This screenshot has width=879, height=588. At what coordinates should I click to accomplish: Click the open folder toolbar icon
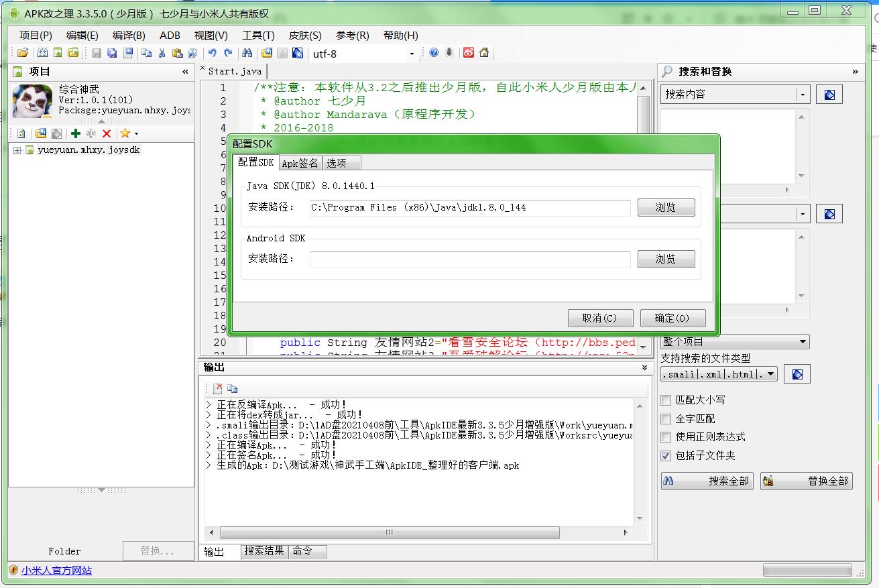coord(23,53)
